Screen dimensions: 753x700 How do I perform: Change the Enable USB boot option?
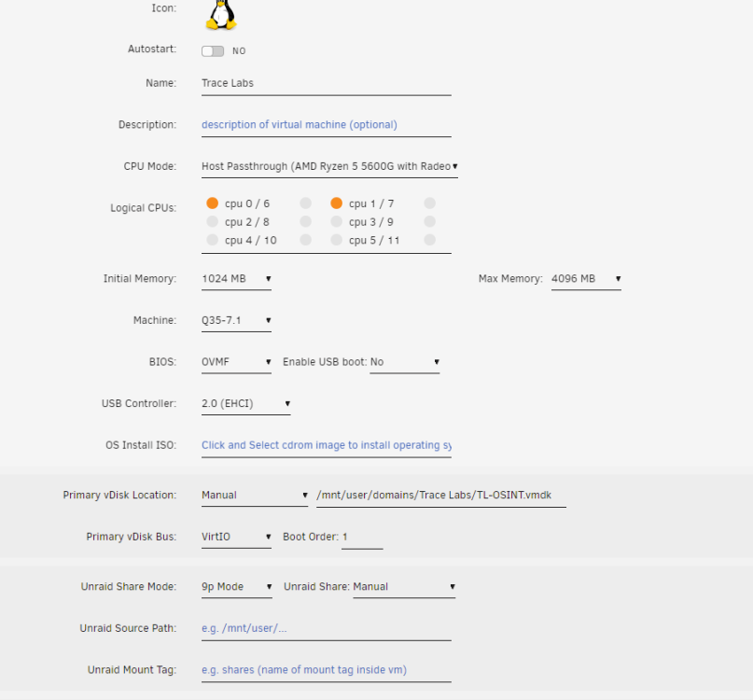click(404, 362)
